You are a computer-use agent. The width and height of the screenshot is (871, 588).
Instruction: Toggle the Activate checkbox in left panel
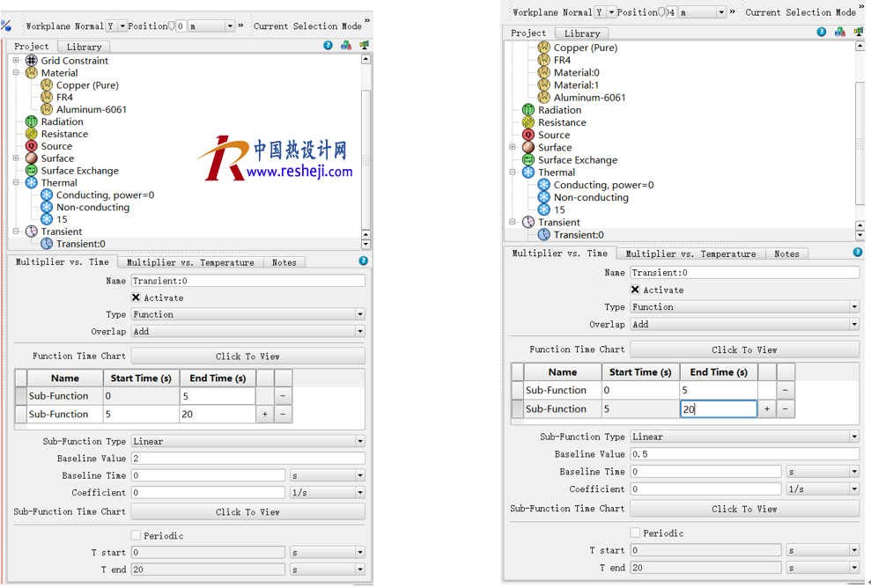(x=136, y=298)
